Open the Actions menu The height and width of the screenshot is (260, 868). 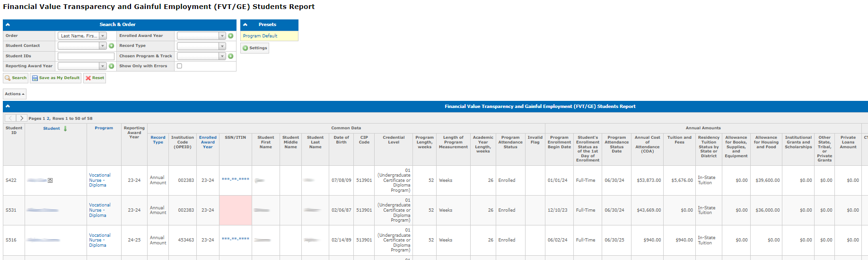click(15, 94)
